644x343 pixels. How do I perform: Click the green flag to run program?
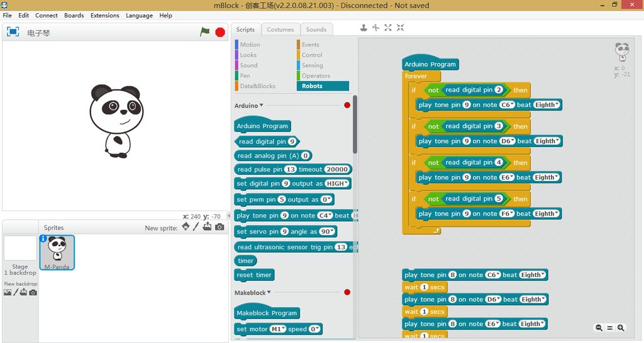coord(204,31)
